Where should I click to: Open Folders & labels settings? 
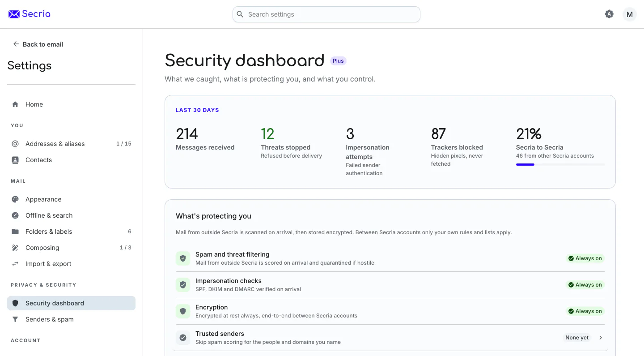(x=72, y=232)
